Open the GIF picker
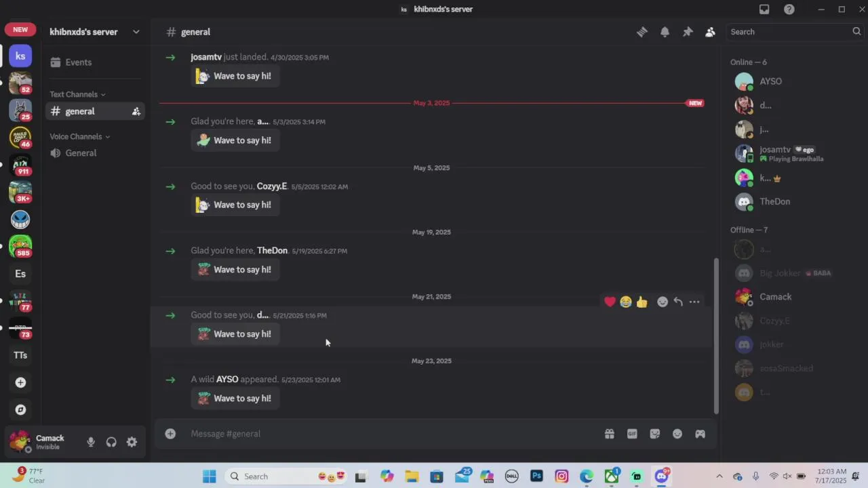The image size is (868, 488). click(632, 434)
